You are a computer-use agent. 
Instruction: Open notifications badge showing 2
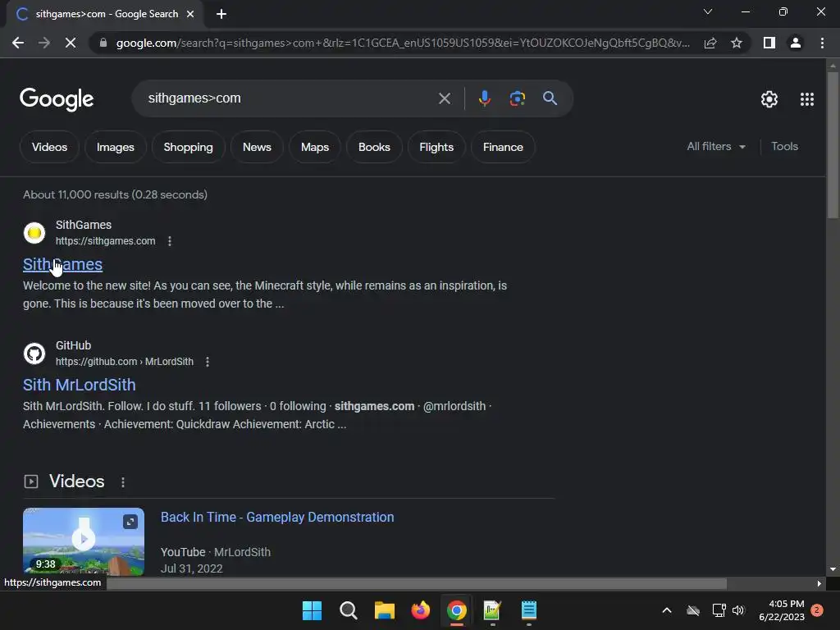pos(817,610)
